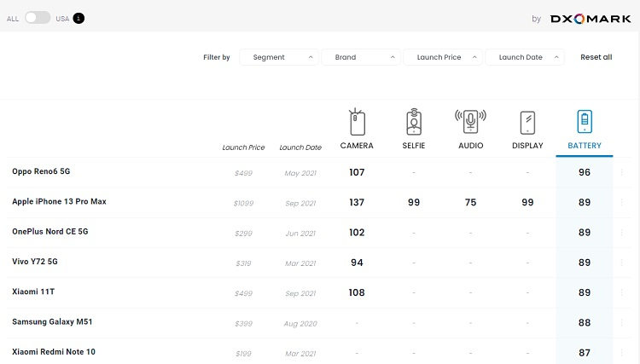This screenshot has height=364, width=640.
Task: Click the Battery category icon
Action: click(585, 123)
